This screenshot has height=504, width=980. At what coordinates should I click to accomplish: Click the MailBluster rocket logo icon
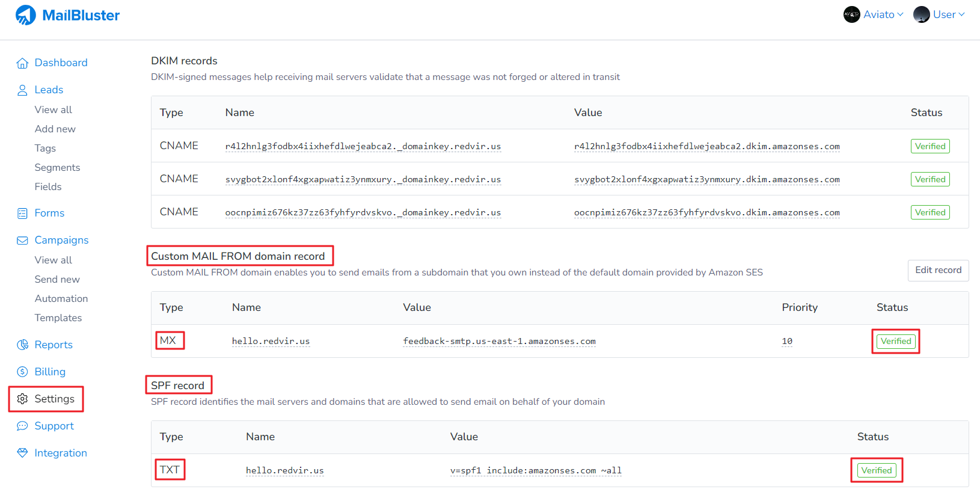[x=26, y=15]
